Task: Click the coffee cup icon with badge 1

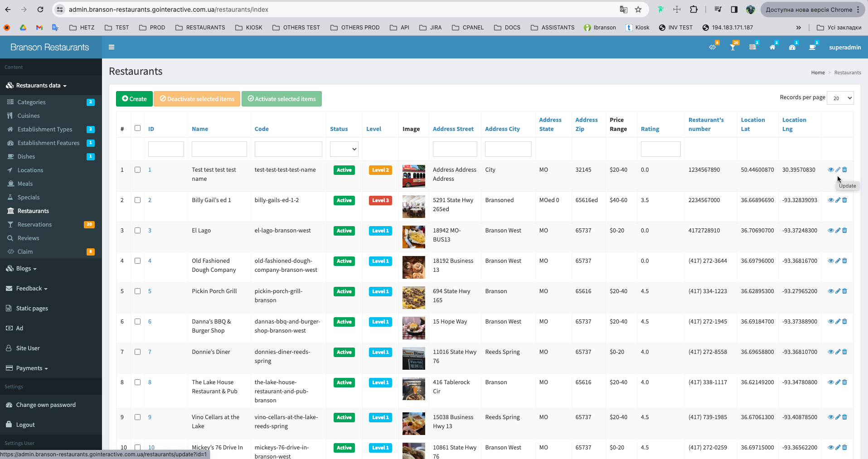Action: tap(812, 48)
